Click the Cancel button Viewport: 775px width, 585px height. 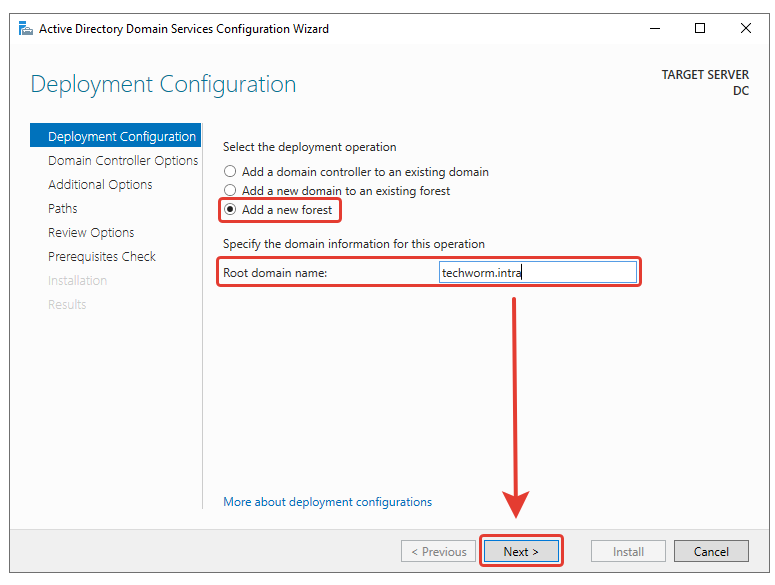711,551
